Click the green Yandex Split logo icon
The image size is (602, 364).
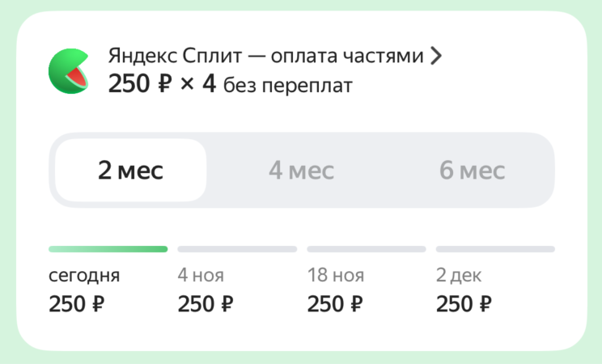[x=70, y=70]
